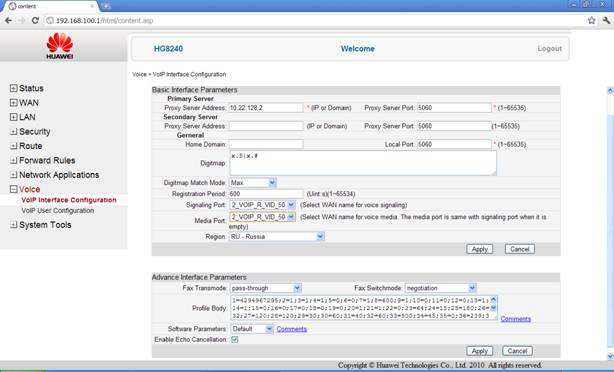The height and width of the screenshot is (372, 614).
Task: Open the browser wrench menu
Action: pyautogui.click(x=606, y=20)
